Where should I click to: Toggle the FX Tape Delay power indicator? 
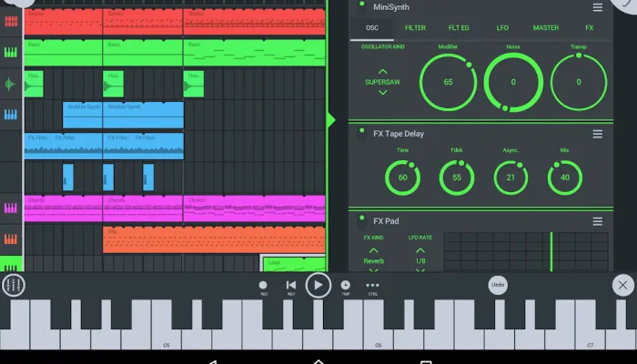click(361, 132)
